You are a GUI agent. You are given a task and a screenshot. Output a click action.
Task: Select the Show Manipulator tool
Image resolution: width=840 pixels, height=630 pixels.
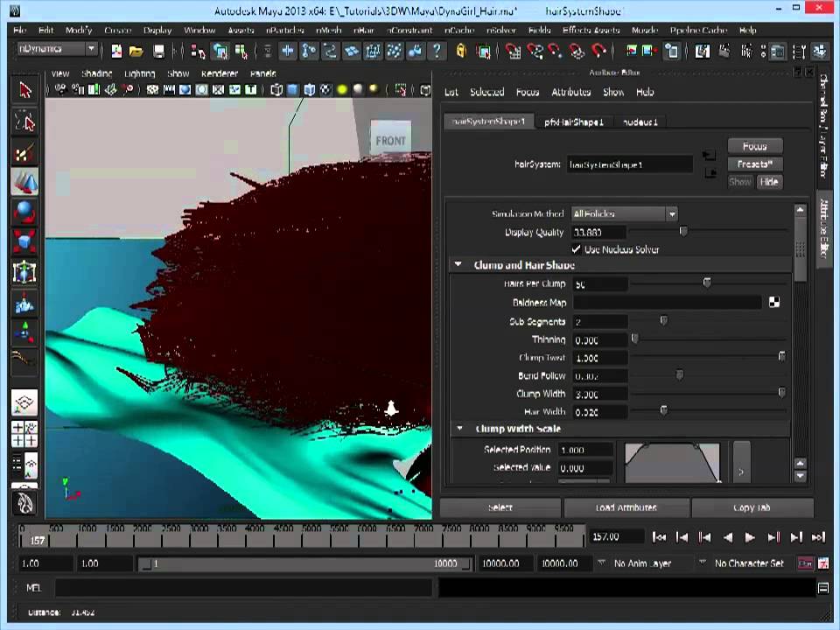click(x=24, y=331)
